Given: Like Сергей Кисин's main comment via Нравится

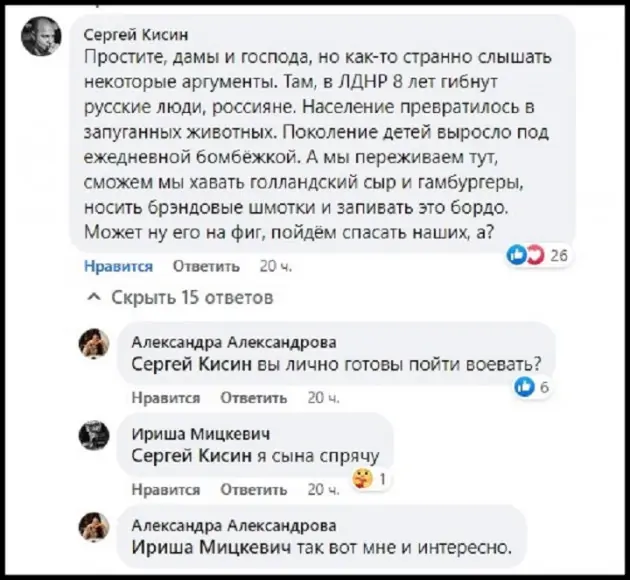Looking at the screenshot, I should click(x=118, y=267).
